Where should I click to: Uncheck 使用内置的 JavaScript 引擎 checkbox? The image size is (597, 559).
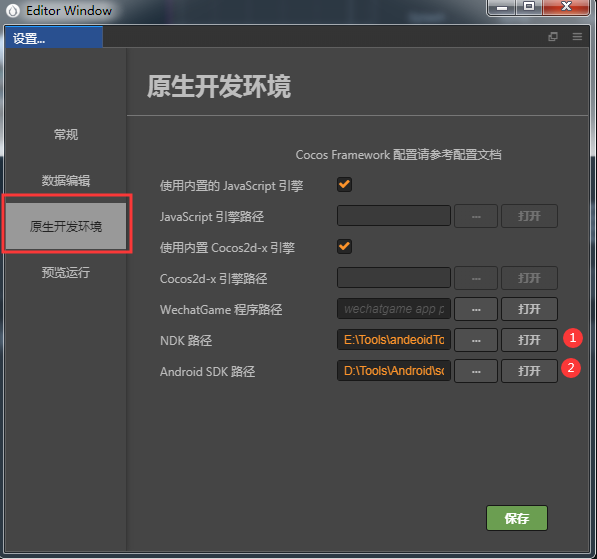pyautogui.click(x=344, y=185)
